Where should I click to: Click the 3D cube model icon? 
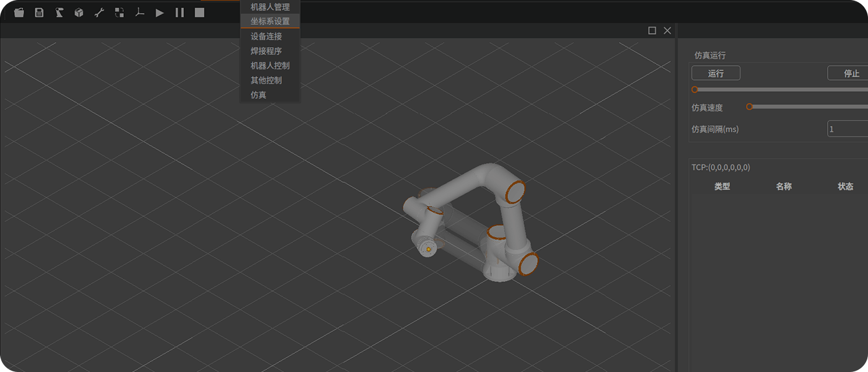79,12
